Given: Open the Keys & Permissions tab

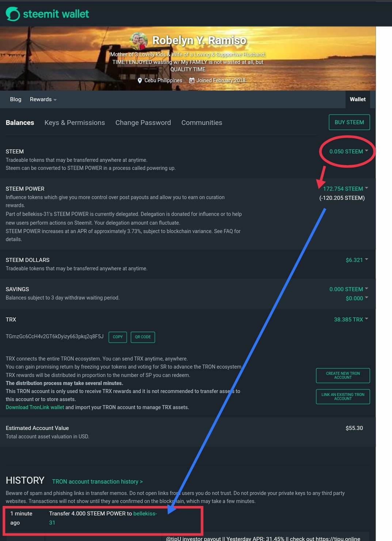Looking at the screenshot, I should click(75, 123).
